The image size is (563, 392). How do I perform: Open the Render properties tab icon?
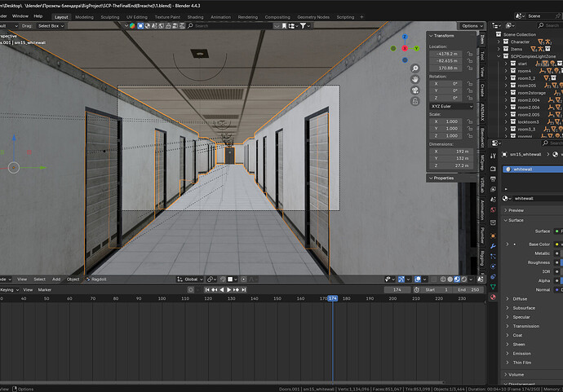click(493, 169)
